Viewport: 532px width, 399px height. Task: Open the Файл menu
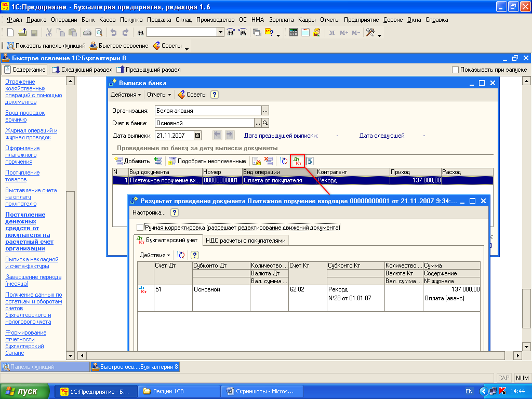click(14, 20)
